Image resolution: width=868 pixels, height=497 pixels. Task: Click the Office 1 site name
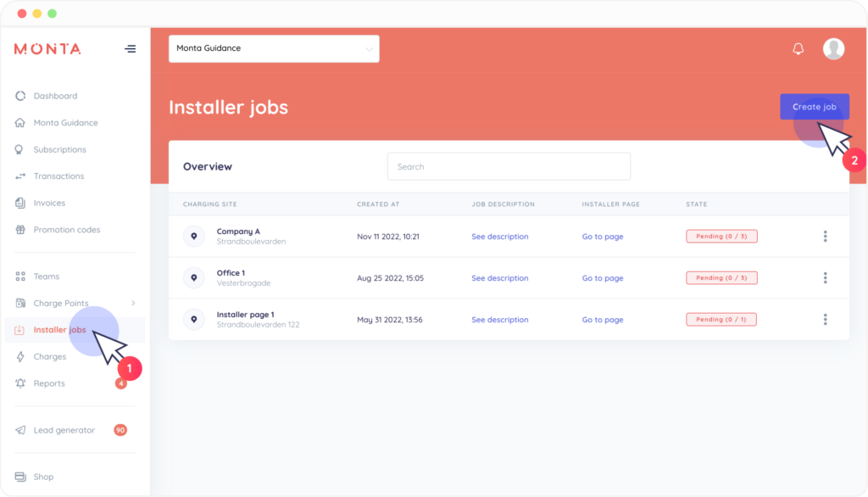click(x=231, y=272)
